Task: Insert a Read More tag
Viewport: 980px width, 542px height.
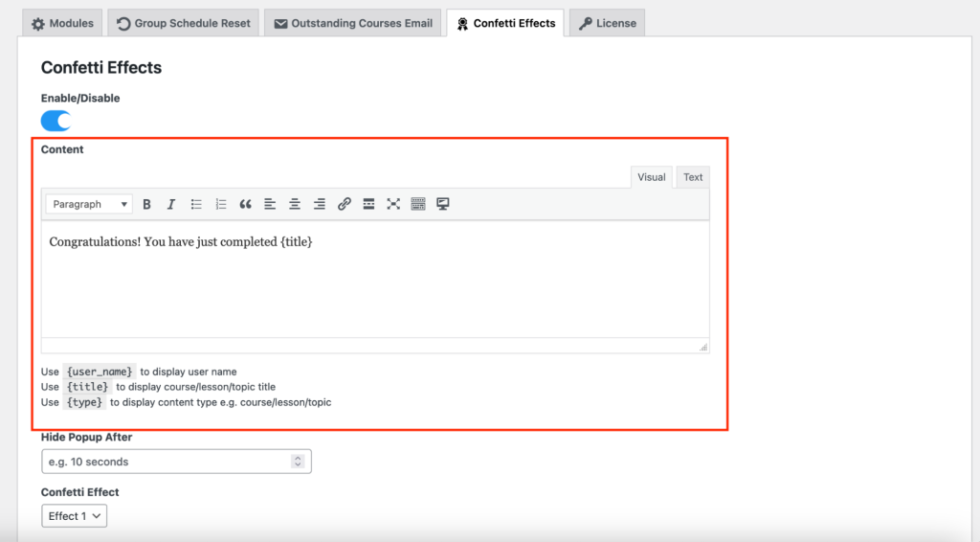Action: click(368, 204)
